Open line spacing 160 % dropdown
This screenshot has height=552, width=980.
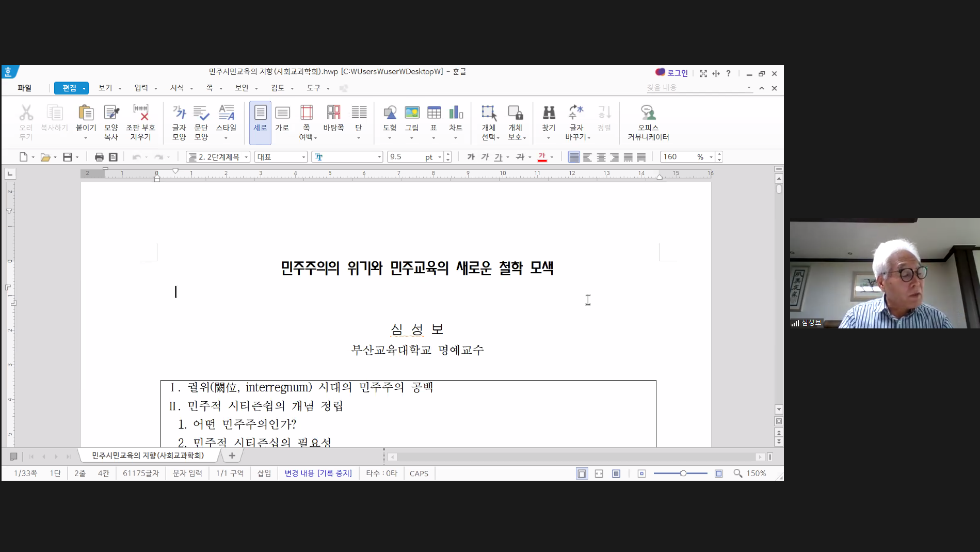point(711,157)
